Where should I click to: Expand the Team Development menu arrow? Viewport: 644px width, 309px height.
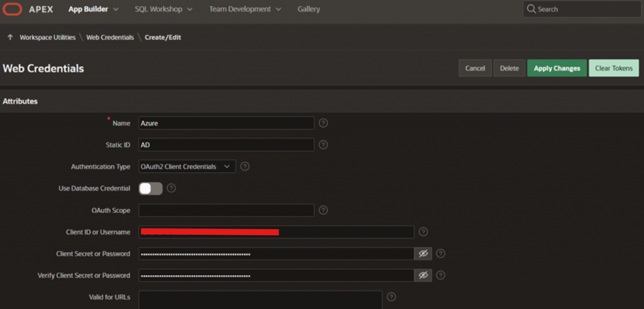[x=279, y=9]
